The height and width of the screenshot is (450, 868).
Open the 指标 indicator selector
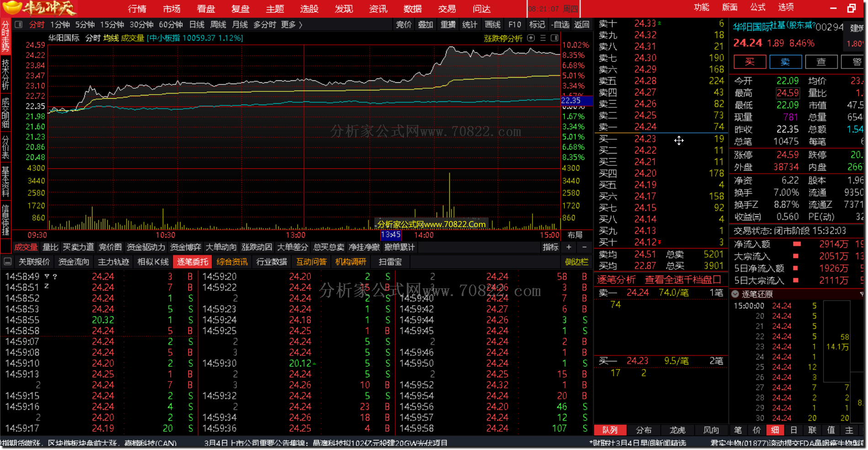pos(550,247)
